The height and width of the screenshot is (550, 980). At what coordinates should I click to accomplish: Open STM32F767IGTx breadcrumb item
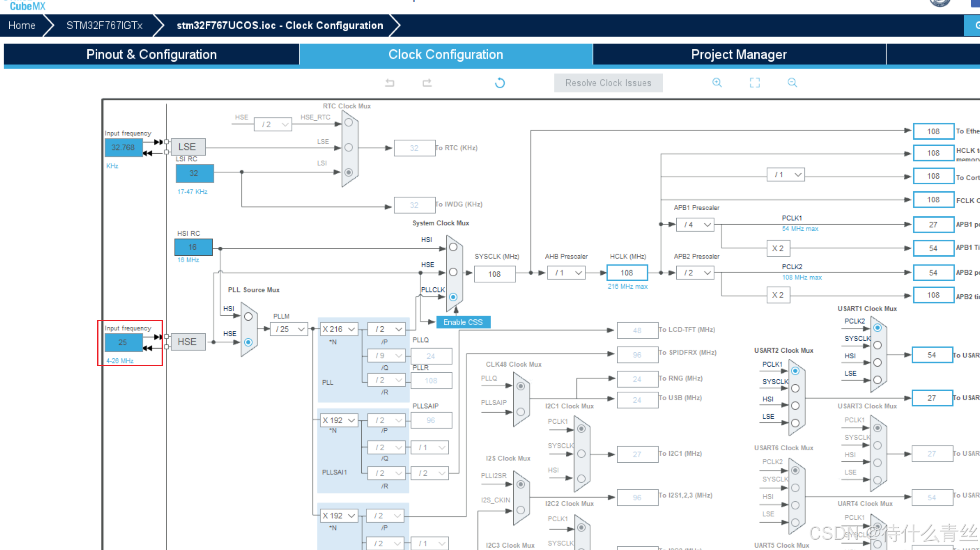105,26
